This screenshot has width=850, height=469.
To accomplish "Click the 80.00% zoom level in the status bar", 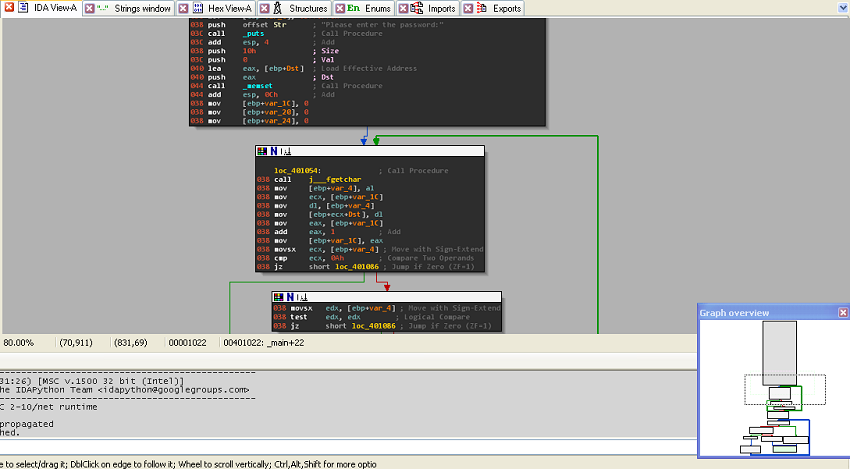I will (x=18, y=343).
